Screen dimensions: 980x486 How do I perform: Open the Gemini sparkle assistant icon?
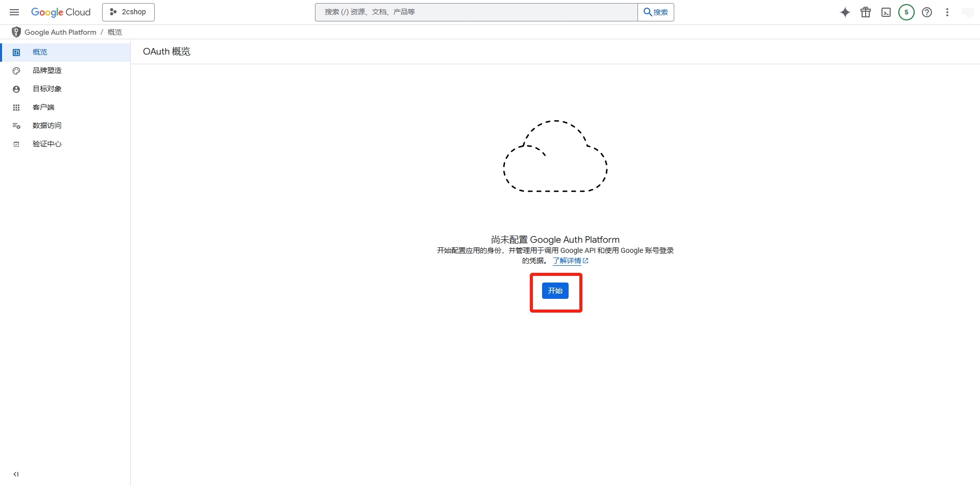[845, 12]
